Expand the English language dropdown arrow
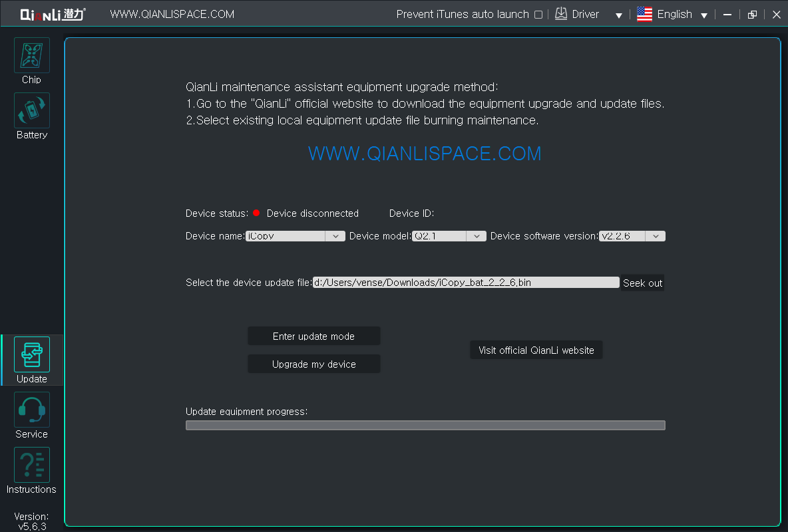788x532 pixels. coord(704,15)
